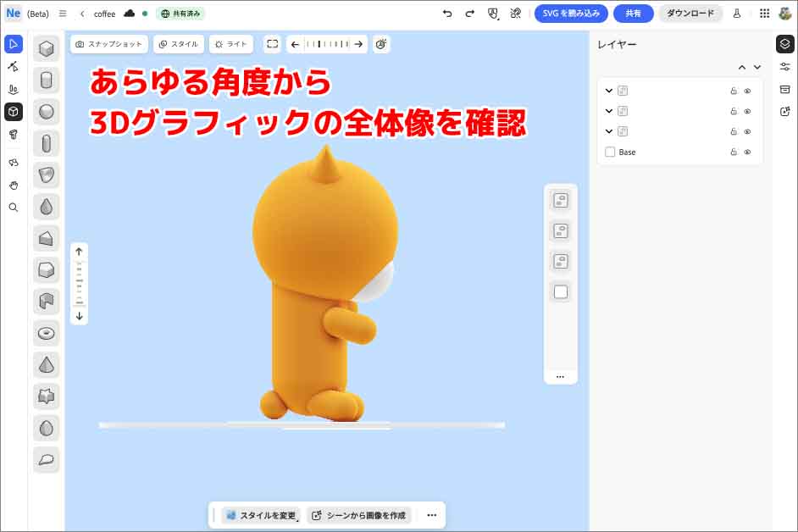The height and width of the screenshot is (532, 798).
Task: Click the redo arrow
Action: (470, 14)
